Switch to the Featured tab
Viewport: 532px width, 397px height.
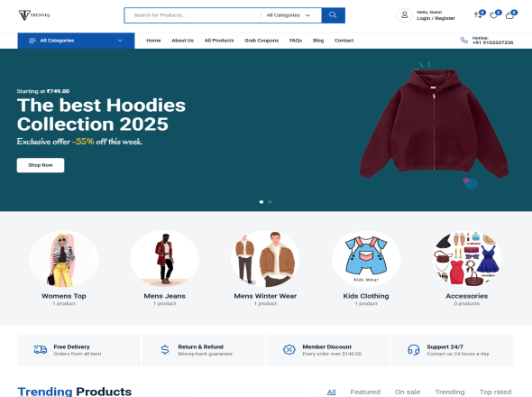point(365,392)
